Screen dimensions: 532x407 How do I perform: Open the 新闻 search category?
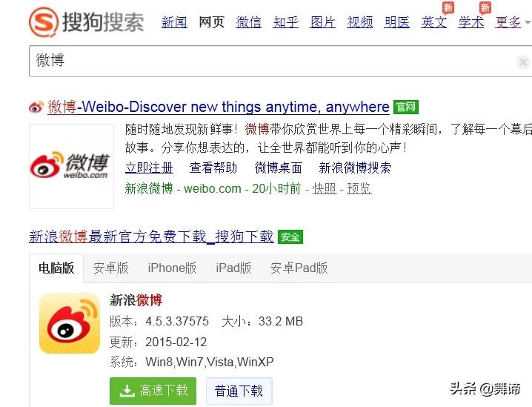point(174,22)
